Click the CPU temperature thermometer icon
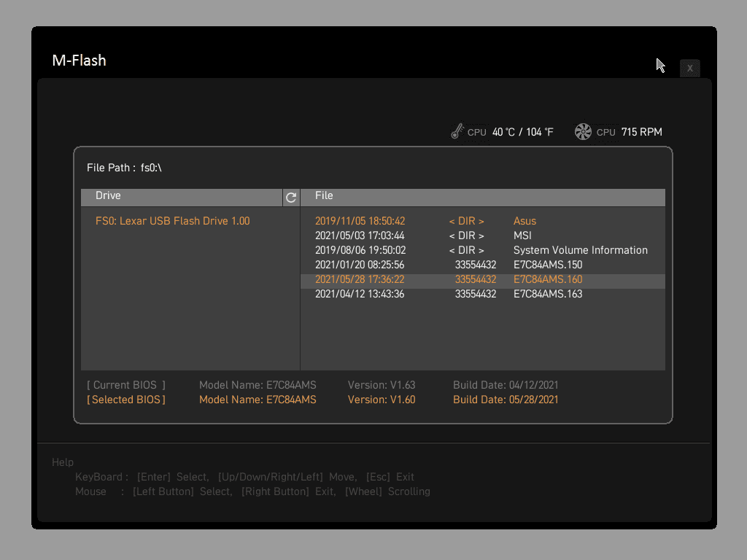This screenshot has height=560, width=747. pos(457,131)
